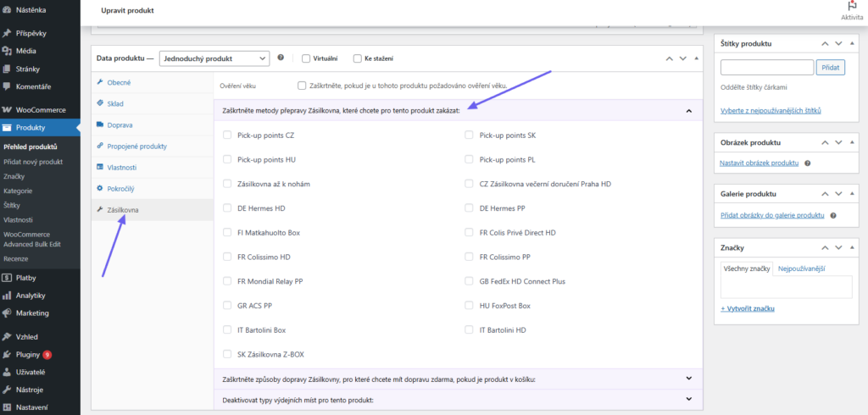Click Nastavit obrázek produktu link

[x=759, y=163]
